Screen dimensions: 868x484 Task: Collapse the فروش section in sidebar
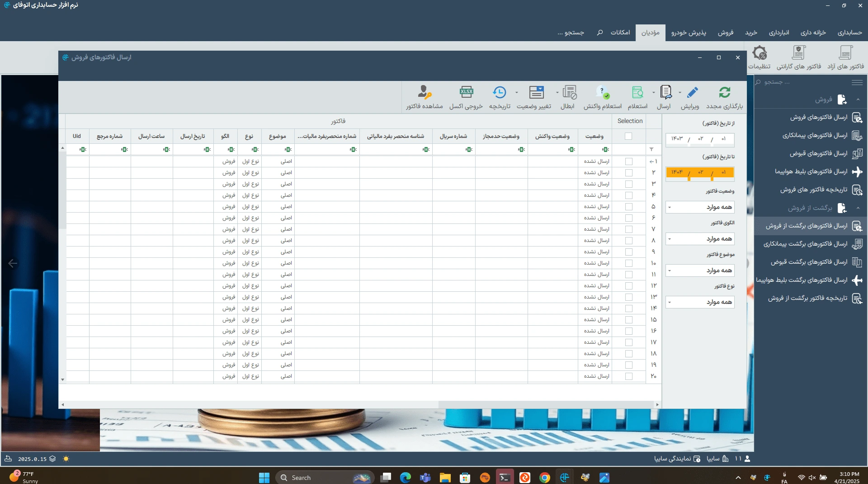(858, 99)
